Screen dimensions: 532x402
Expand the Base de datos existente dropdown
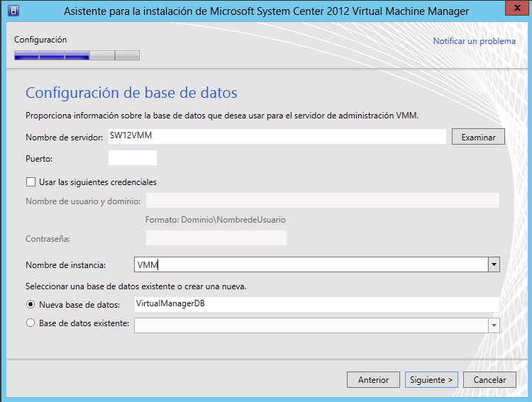point(494,325)
